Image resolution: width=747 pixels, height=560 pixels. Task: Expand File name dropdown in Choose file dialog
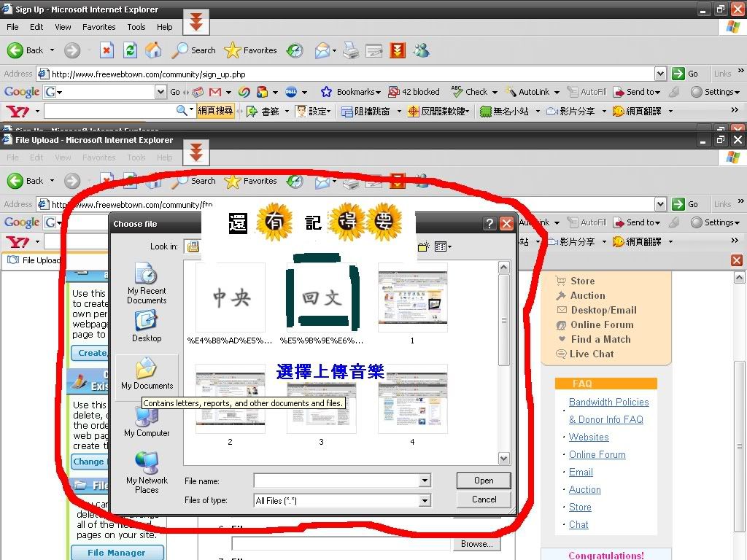coord(425,481)
